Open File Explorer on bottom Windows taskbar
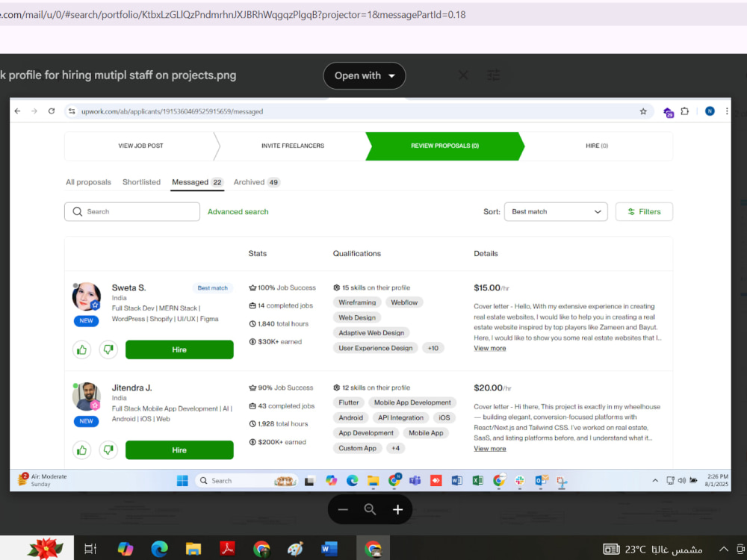Viewport: 747px width, 560px height. click(193, 549)
